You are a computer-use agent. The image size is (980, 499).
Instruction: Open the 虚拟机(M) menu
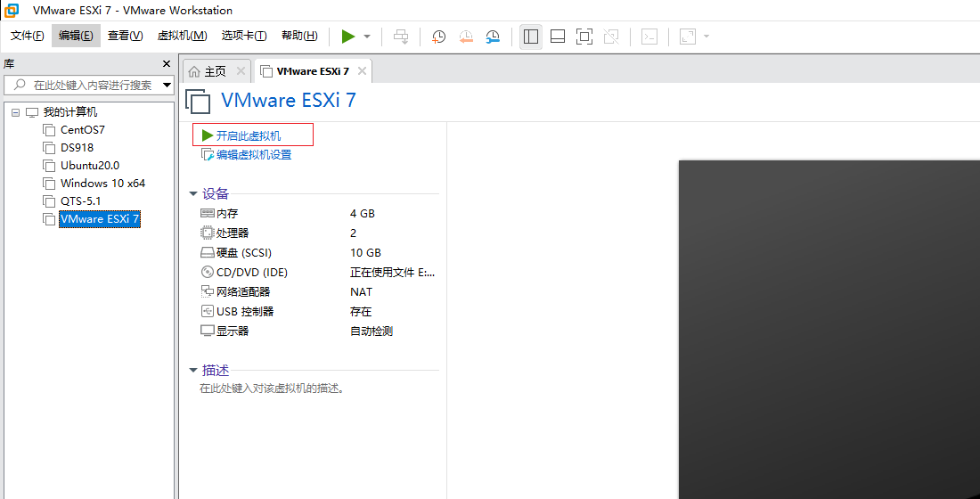[x=182, y=36]
